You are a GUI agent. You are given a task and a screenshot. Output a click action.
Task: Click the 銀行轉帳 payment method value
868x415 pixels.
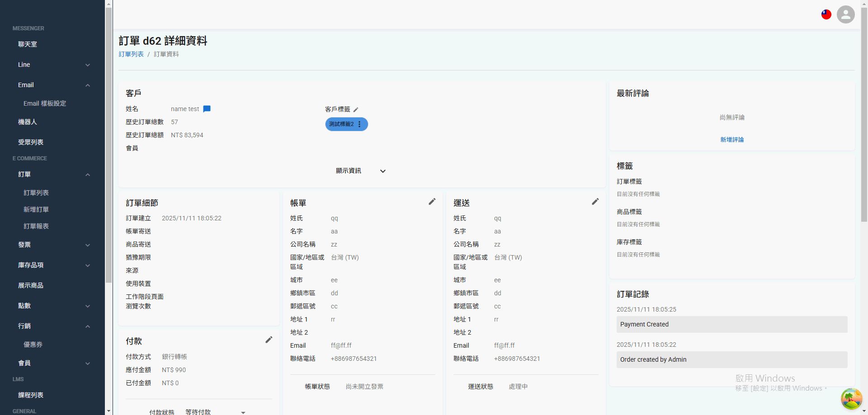175,357
